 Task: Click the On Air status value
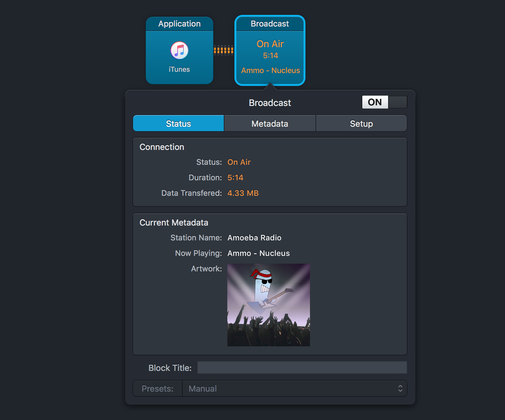coord(239,162)
